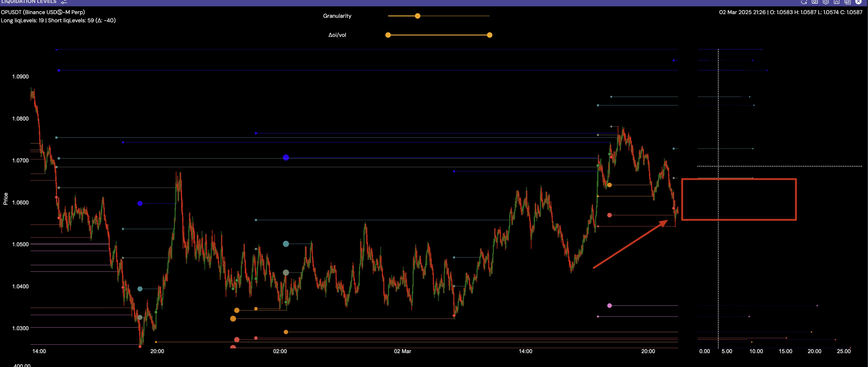The height and width of the screenshot is (367, 868).
Task: Take a chart snapshot with camera icon
Action: (814, 2)
